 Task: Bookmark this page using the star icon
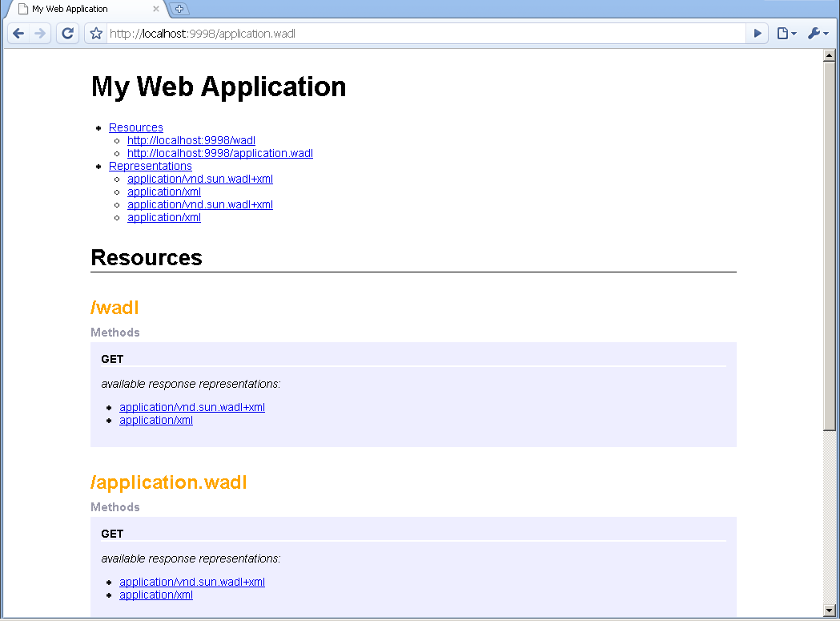[96, 34]
